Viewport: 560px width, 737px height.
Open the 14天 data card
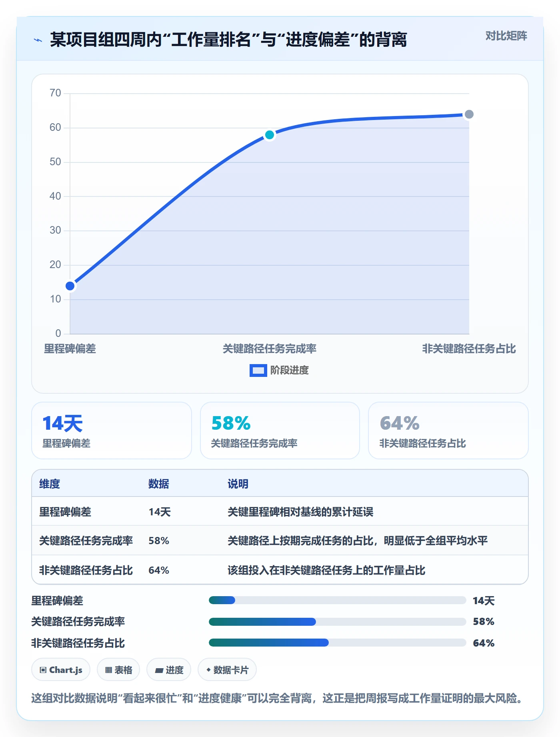coord(112,431)
